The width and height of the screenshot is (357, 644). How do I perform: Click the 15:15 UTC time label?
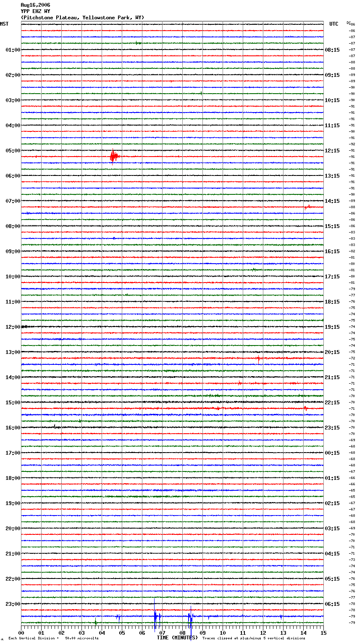(x=332, y=226)
